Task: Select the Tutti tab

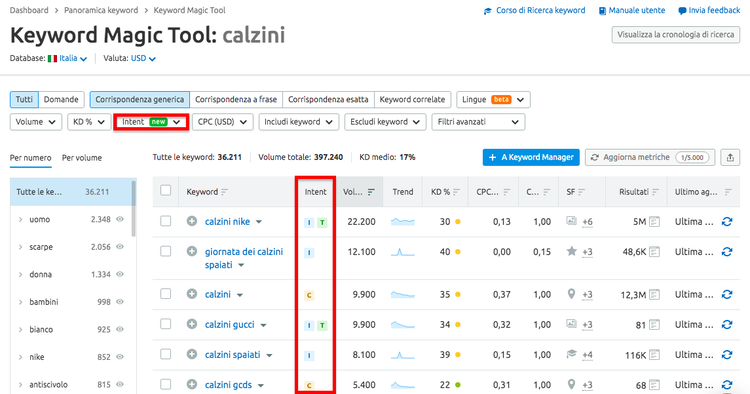Action: click(x=24, y=99)
